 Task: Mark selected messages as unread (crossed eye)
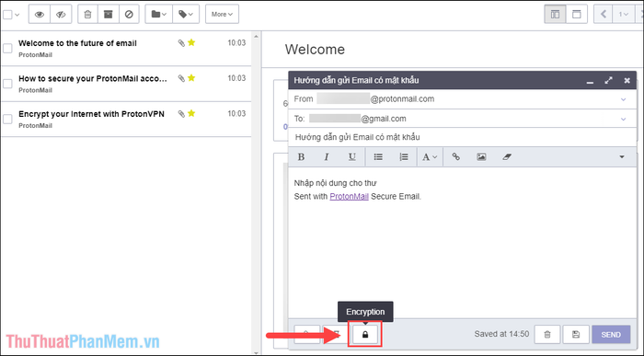pyautogui.click(x=61, y=15)
